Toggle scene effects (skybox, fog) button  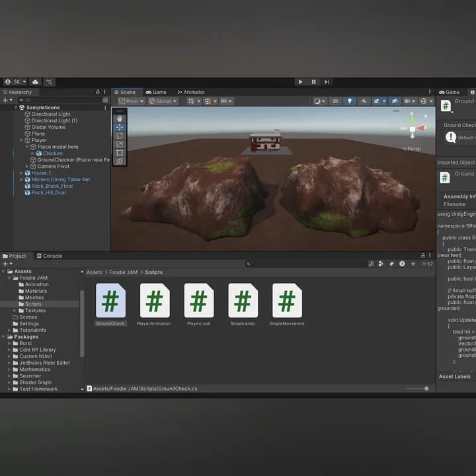pos(376,101)
